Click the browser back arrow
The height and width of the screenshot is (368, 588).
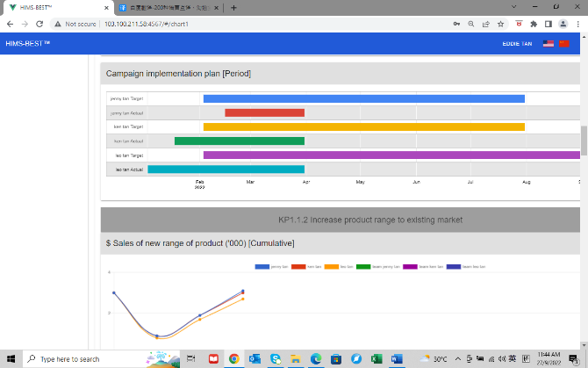(10, 24)
